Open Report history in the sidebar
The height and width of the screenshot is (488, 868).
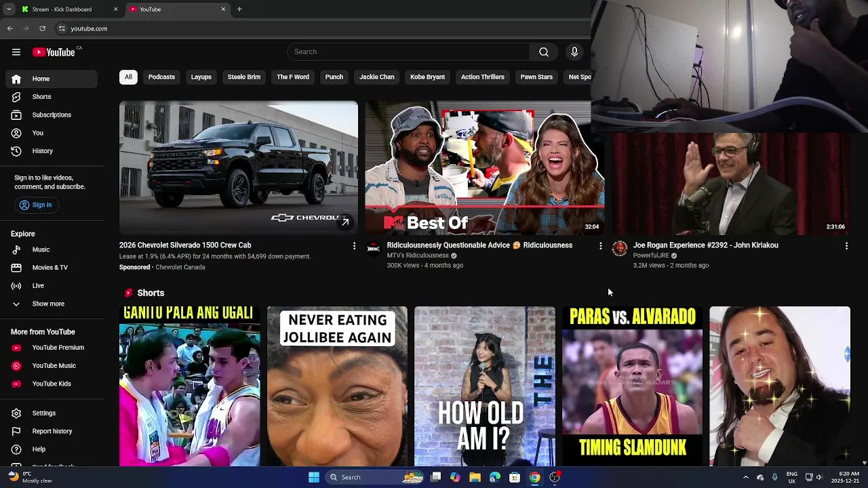(x=52, y=431)
